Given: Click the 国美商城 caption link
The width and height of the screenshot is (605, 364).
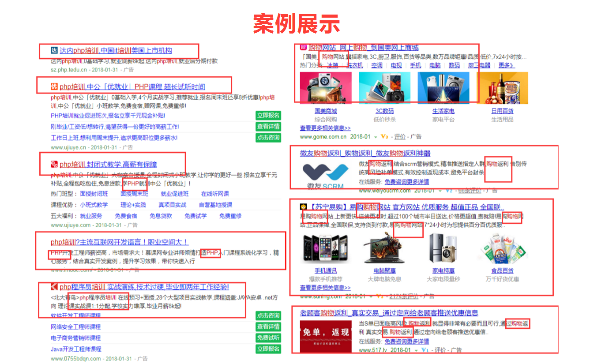Looking at the screenshot, I should point(326,111).
